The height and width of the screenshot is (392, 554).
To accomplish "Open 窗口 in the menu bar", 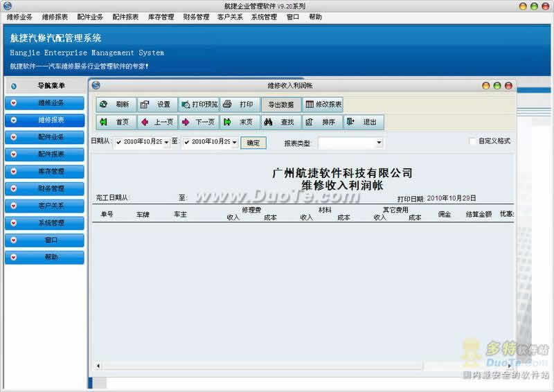I will pos(293,17).
